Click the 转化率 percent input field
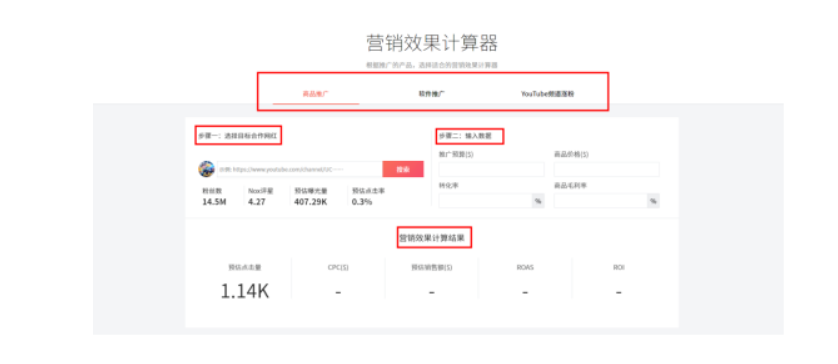Image resolution: width=838 pixels, height=364 pixels. pyautogui.click(x=485, y=201)
